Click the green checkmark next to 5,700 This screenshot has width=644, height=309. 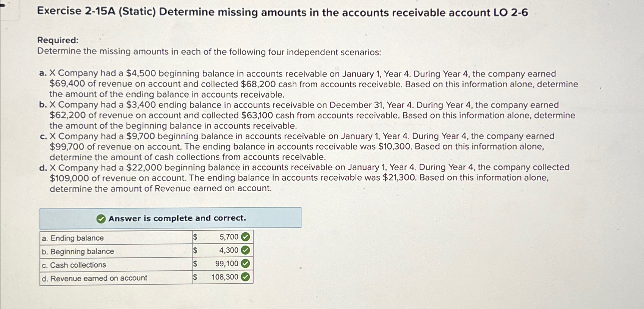[x=246, y=237]
